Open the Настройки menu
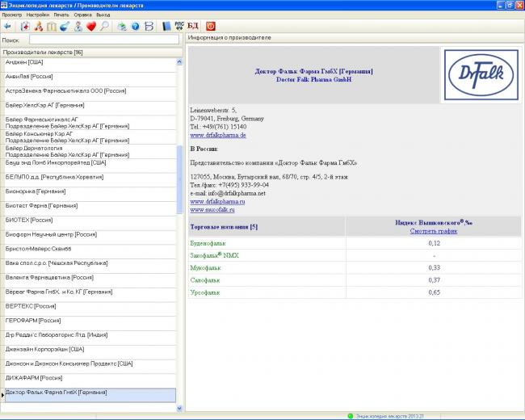 [x=37, y=15]
